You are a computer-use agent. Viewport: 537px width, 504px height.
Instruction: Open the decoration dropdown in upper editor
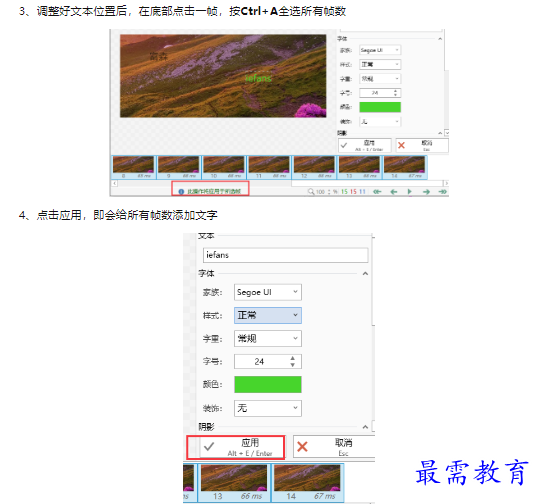[380, 122]
